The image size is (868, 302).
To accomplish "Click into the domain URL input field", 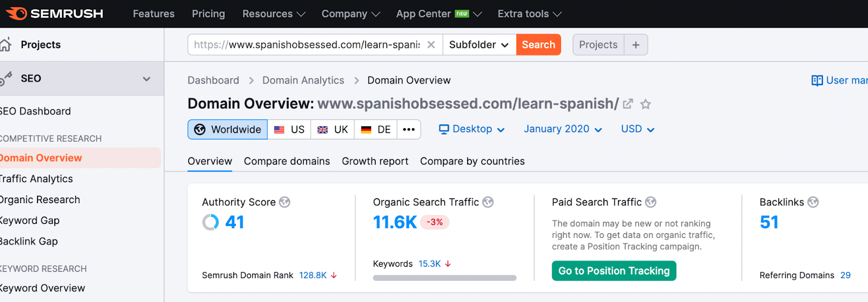I will [x=307, y=45].
